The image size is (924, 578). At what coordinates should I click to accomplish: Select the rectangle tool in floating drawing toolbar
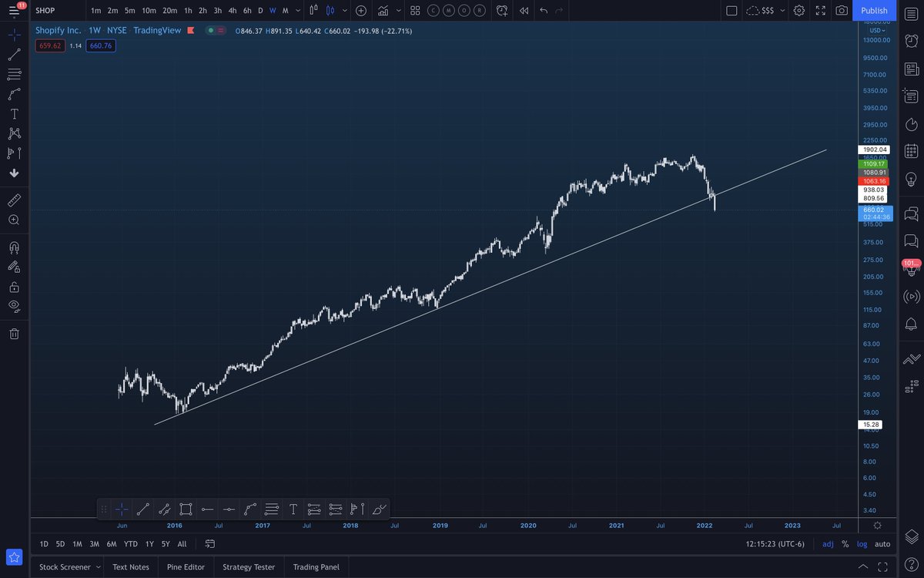point(186,509)
